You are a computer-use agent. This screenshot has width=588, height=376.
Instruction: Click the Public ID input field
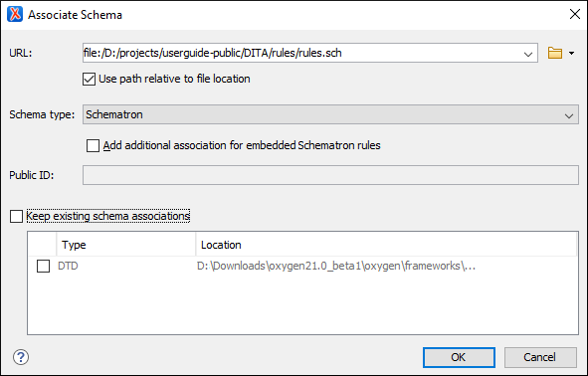tap(330, 175)
